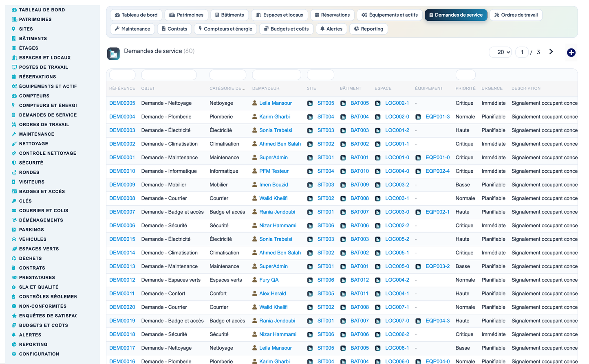Sort by the Urgence column header
The image size is (589, 364).
click(492, 88)
